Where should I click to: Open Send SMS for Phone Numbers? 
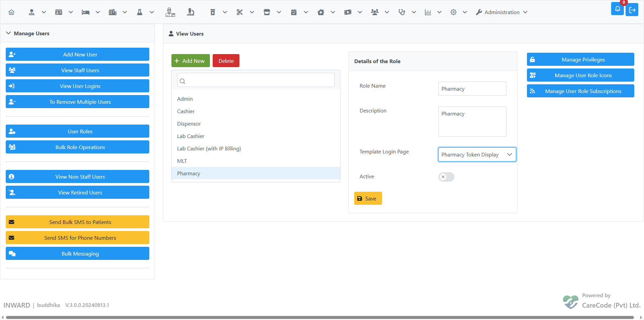[77, 238]
